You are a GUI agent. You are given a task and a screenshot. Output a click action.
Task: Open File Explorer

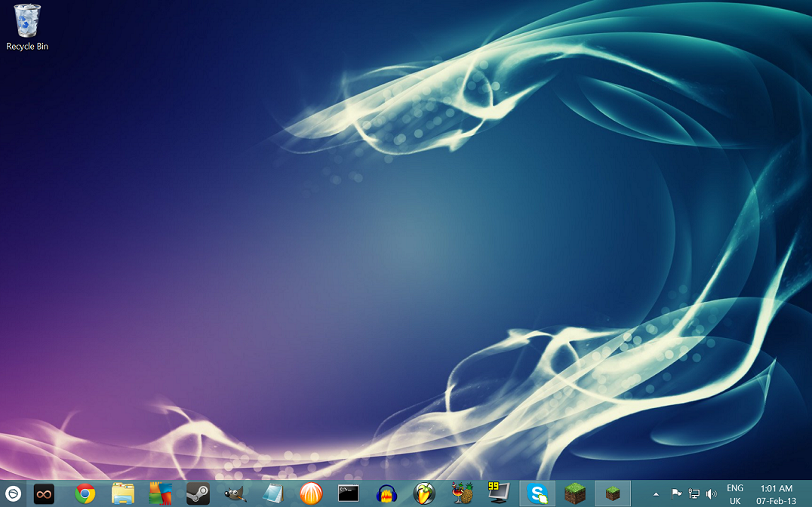coord(122,494)
